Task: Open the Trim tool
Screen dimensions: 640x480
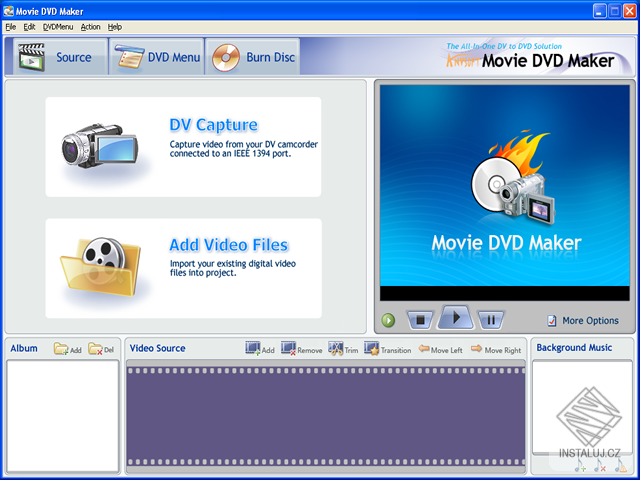Action: click(x=343, y=349)
